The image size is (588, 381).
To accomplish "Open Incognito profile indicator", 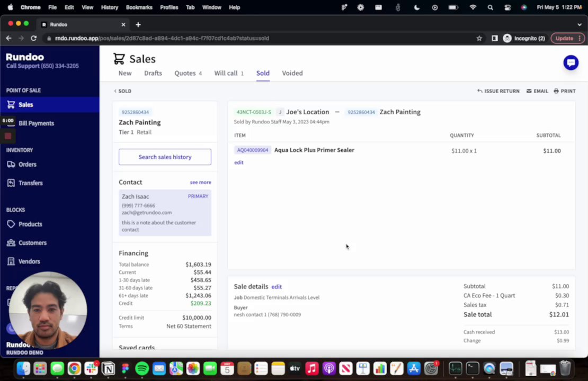I will [x=524, y=38].
